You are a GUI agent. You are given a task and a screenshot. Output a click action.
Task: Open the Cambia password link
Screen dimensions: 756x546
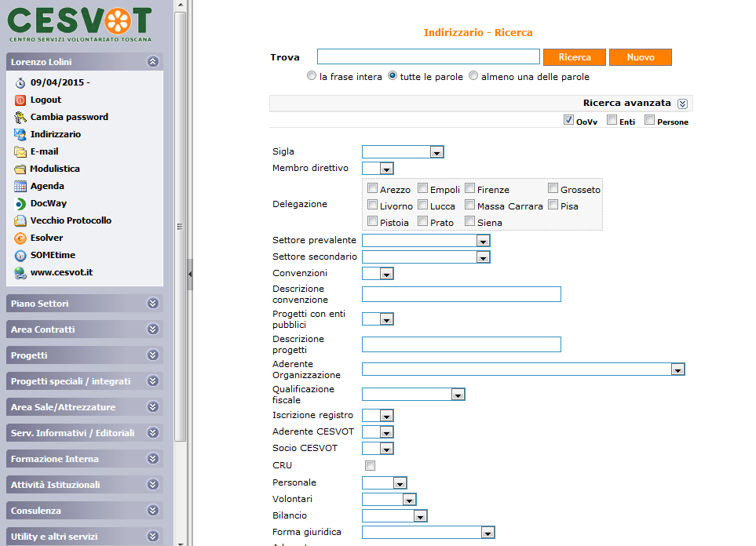coord(69,117)
